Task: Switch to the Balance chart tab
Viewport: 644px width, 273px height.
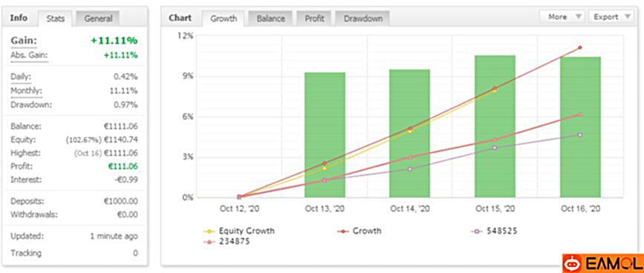Action: click(270, 19)
